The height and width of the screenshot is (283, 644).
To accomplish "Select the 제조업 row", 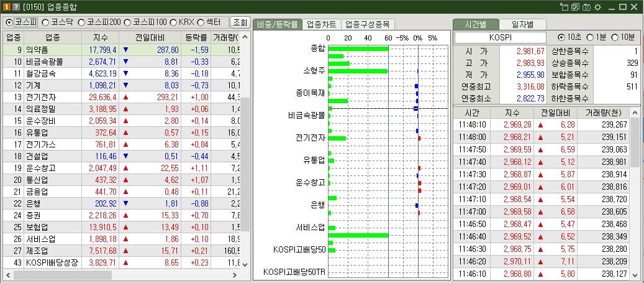I will (122, 251).
